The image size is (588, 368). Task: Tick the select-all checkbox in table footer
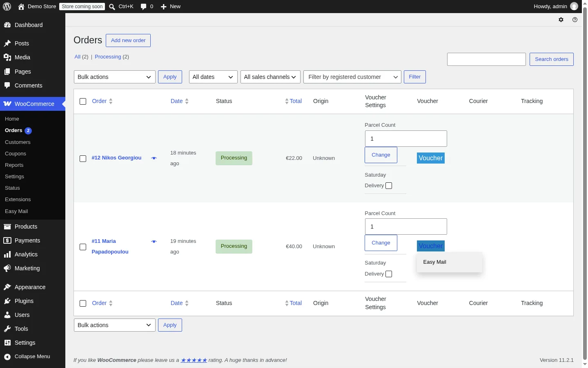coord(83,303)
